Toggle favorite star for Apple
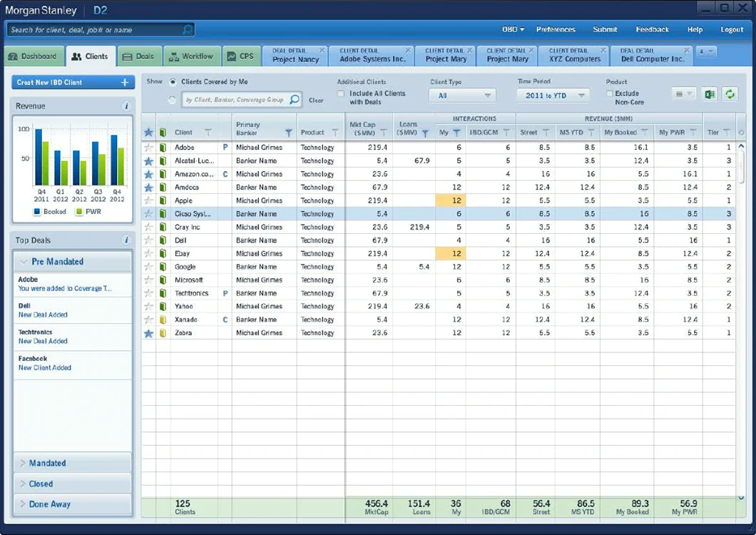The width and height of the screenshot is (756, 535). pyautogui.click(x=148, y=200)
